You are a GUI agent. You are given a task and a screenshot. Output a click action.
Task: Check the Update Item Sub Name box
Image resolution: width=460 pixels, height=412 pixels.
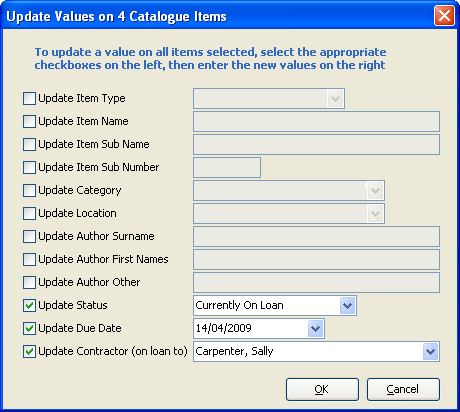coord(29,145)
